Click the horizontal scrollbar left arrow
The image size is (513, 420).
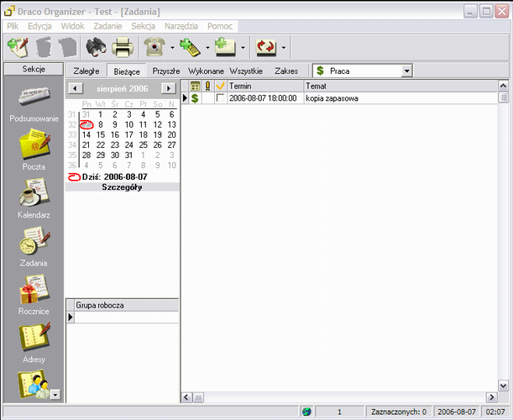point(186,397)
